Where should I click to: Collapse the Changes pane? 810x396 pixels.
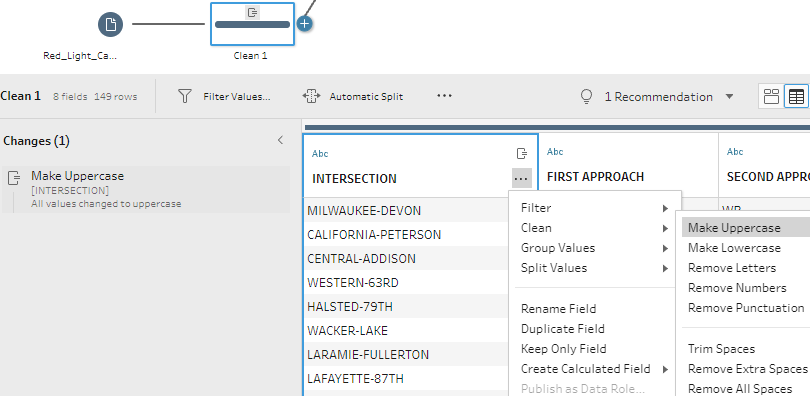[281, 140]
